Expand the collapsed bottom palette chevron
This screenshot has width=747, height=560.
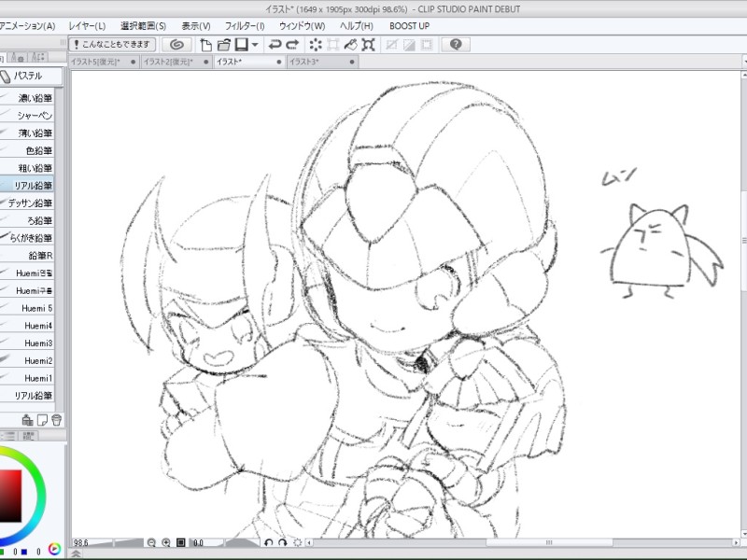[x=76, y=553]
